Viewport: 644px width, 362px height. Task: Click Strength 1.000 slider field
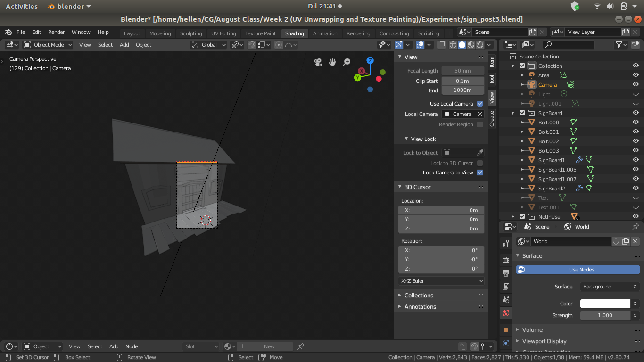point(605,315)
